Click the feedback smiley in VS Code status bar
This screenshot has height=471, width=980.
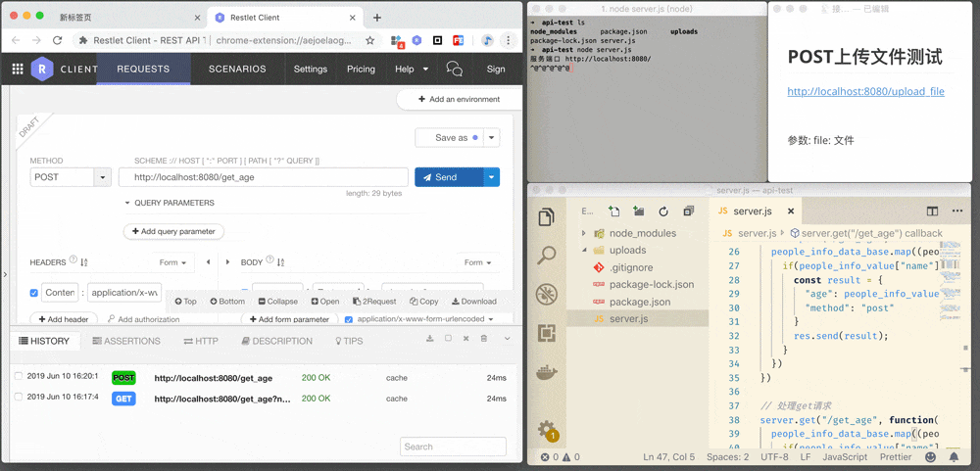coord(931,456)
